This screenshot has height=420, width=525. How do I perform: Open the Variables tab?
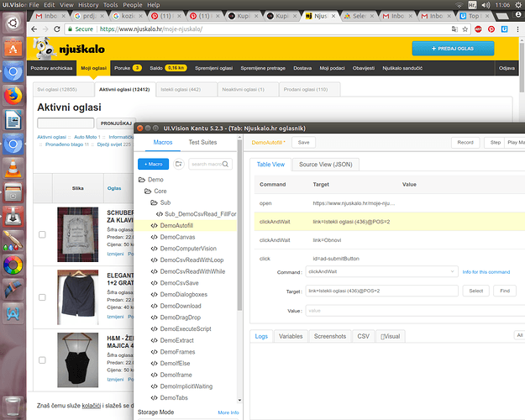coord(291,336)
